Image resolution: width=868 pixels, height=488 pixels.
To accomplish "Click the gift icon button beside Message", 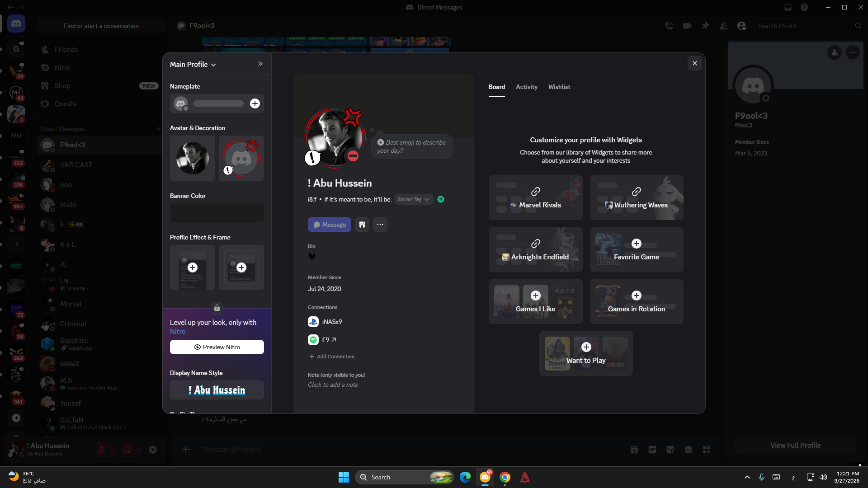I will pos(362,225).
